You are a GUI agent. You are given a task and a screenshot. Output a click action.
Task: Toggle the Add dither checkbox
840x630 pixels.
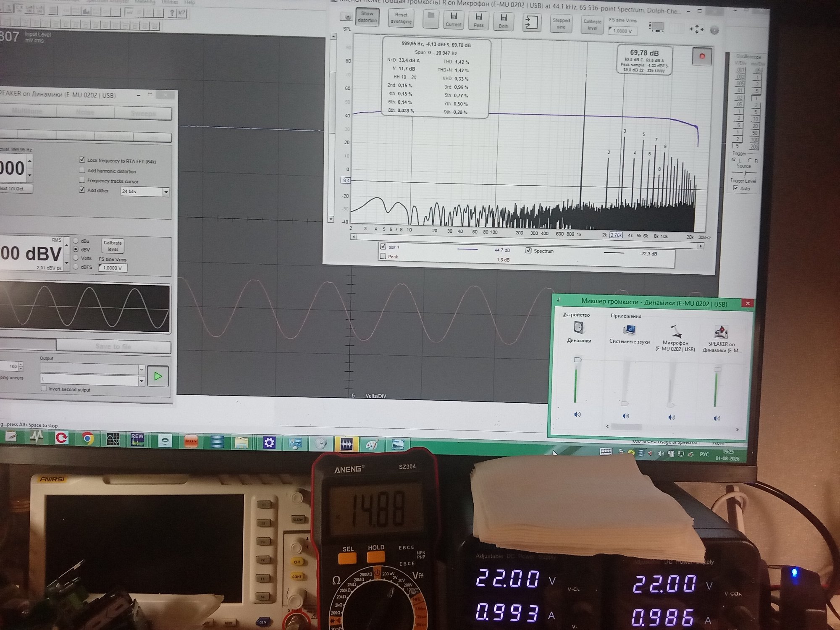click(82, 190)
